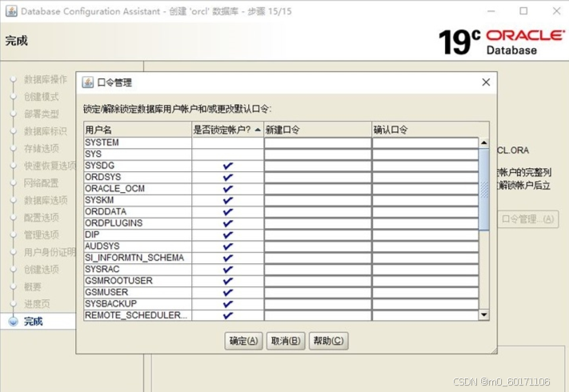Select the SYSTEM user name row
This screenshot has height=392, width=569.
(138, 142)
